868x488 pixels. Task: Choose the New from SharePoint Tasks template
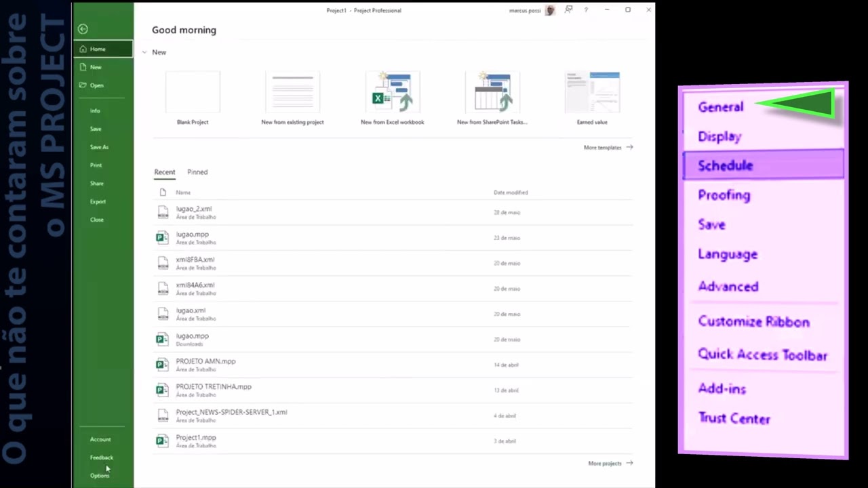click(x=492, y=91)
